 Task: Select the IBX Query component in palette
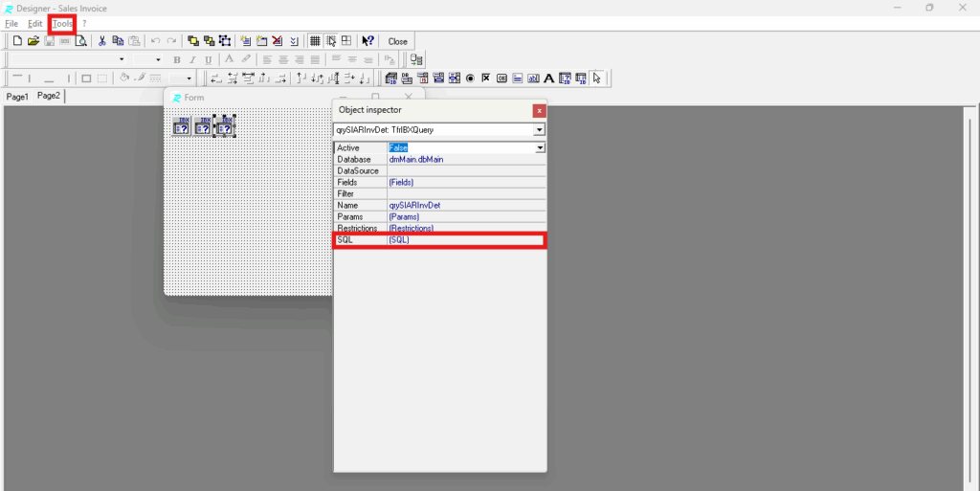565,78
